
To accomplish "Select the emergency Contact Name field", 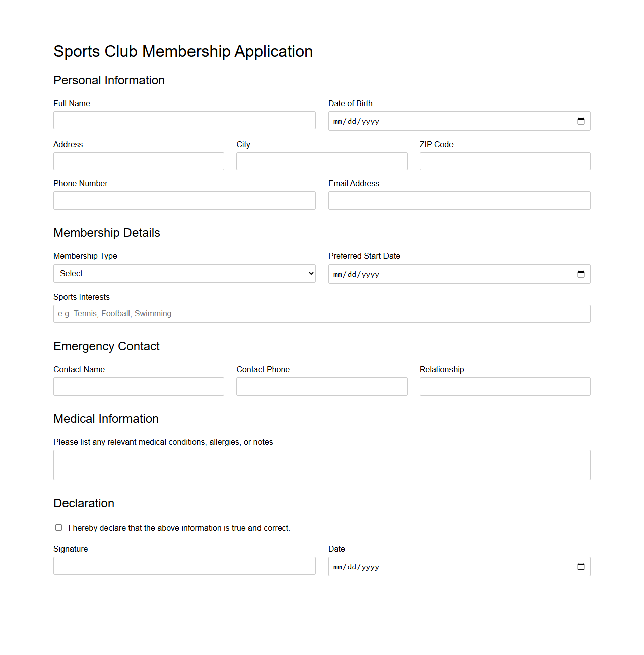I will (x=139, y=386).
